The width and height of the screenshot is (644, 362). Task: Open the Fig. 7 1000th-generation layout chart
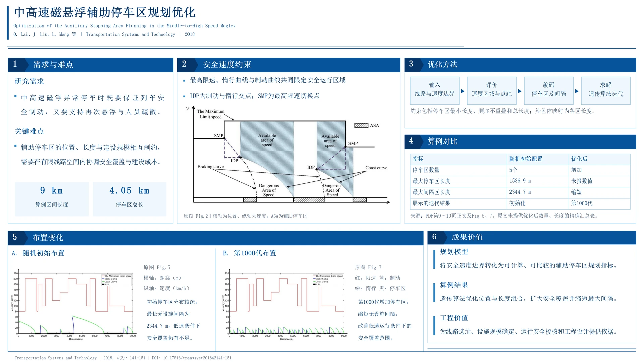284,304
